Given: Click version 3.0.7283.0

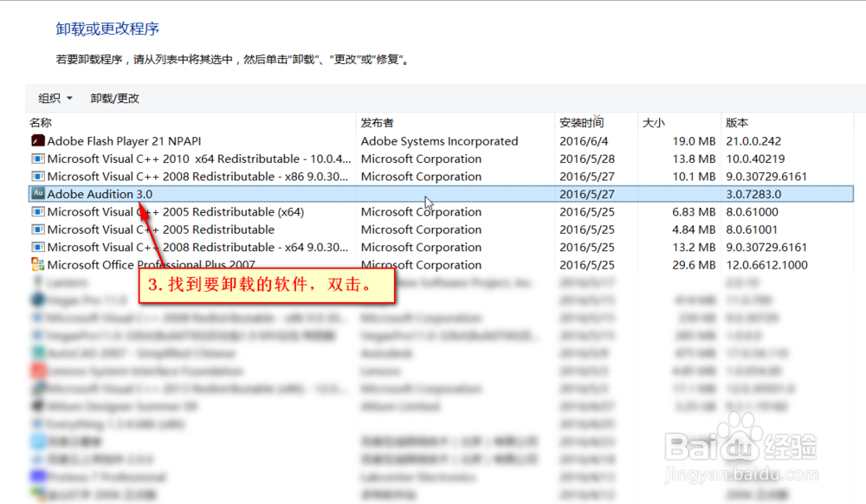Looking at the screenshot, I should tap(753, 194).
